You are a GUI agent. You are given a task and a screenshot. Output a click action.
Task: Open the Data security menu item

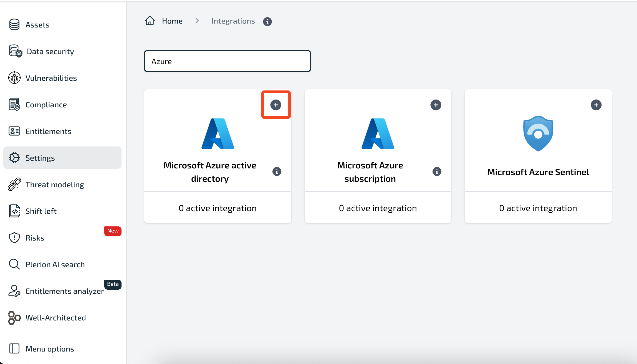50,51
